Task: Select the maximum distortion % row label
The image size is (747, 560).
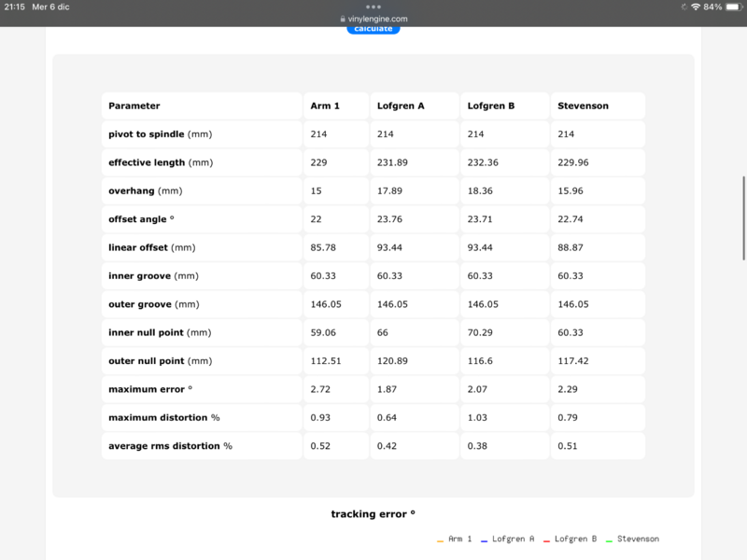Action: (x=163, y=417)
